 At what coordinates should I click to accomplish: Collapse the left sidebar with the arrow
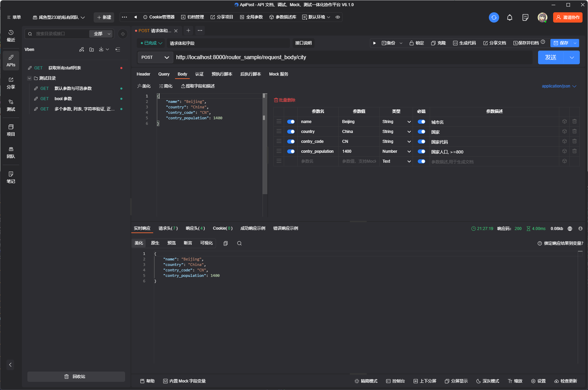click(x=10, y=365)
